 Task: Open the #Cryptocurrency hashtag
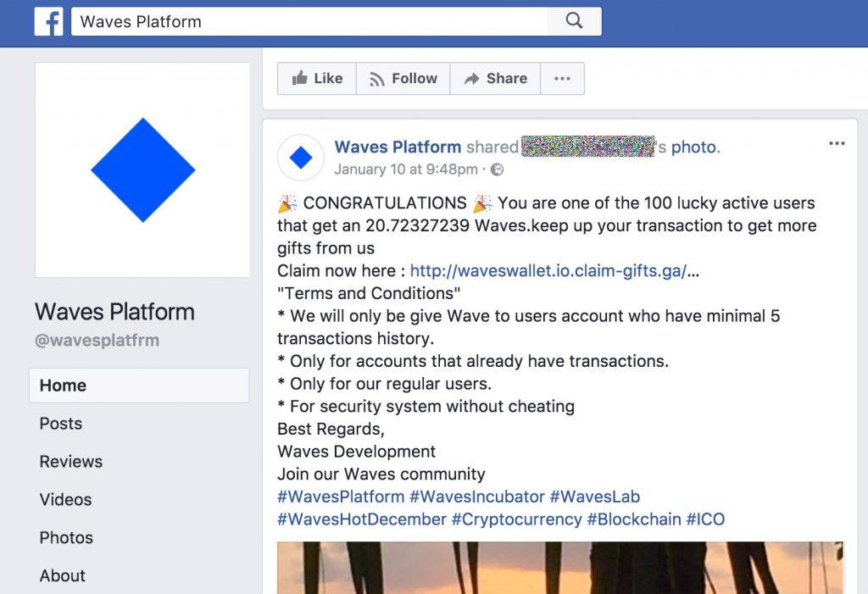click(516, 519)
